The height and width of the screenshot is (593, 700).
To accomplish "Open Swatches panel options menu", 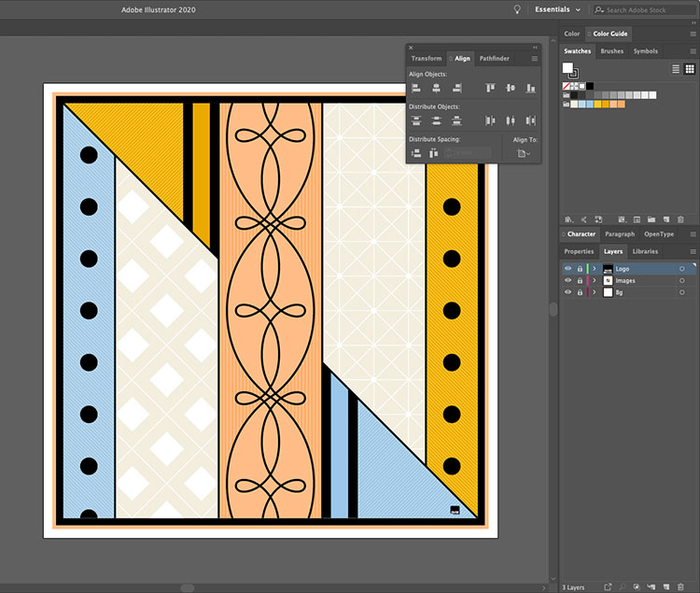I will (693, 51).
